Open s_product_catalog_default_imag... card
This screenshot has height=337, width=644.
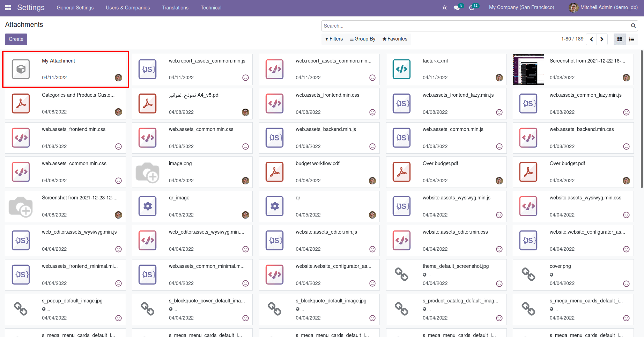(446, 309)
